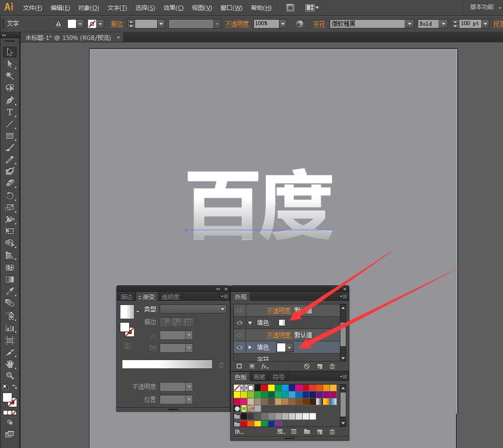Pick the yellow swatch in top row
Viewport: 503px width, 448px height.
pyautogui.click(x=272, y=388)
